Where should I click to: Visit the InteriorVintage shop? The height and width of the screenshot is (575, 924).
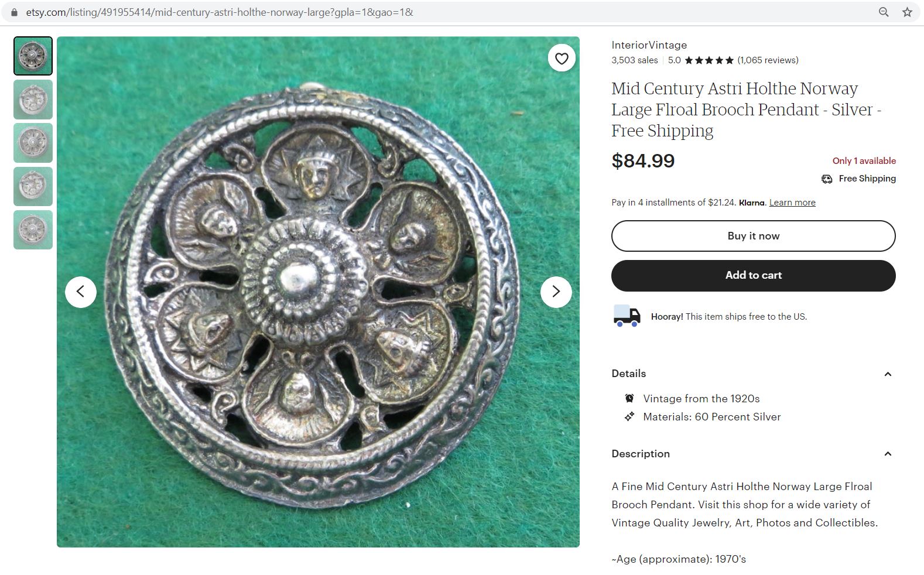coord(649,45)
